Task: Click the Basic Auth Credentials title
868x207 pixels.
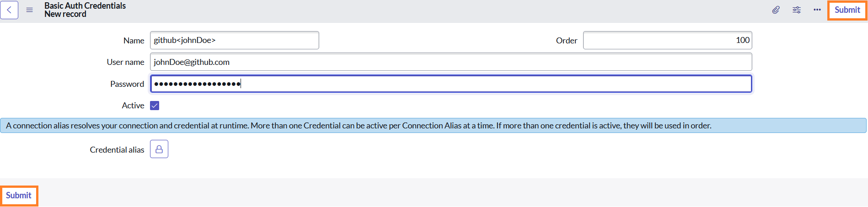Action: click(x=85, y=6)
